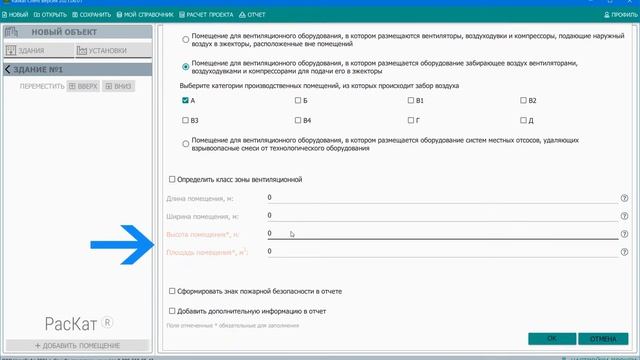This screenshot has height=360, width=640.
Task: Check category Г checkbox
Action: tap(411, 120)
